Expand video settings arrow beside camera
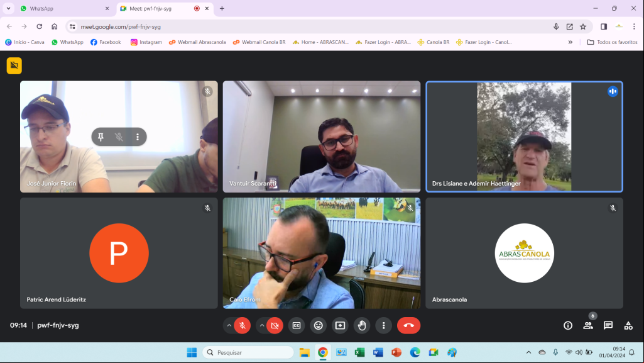The height and width of the screenshot is (363, 644). pos(261,326)
